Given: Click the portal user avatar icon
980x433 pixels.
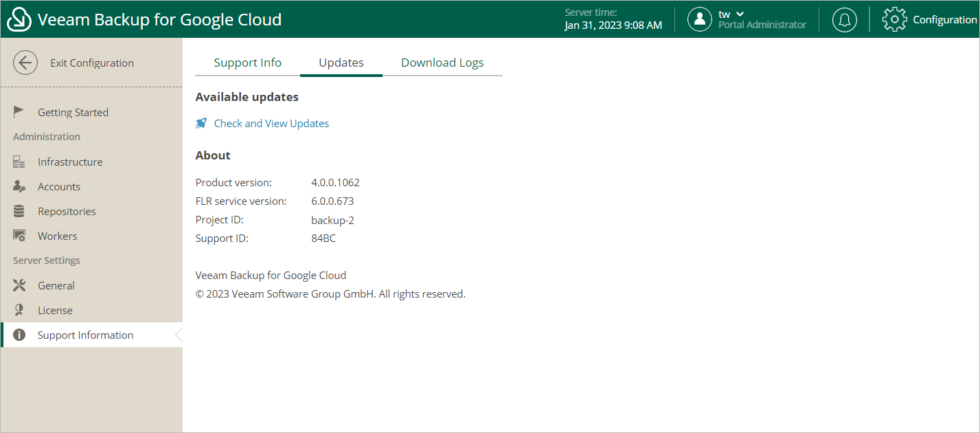Looking at the screenshot, I should coord(699,19).
